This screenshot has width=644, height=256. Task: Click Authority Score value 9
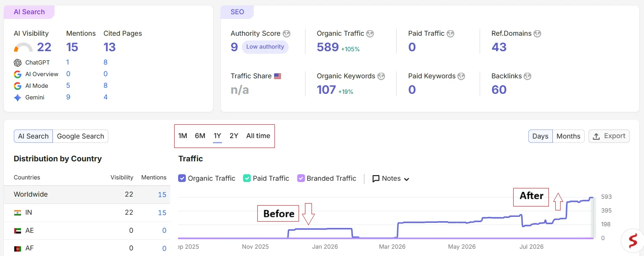point(234,47)
